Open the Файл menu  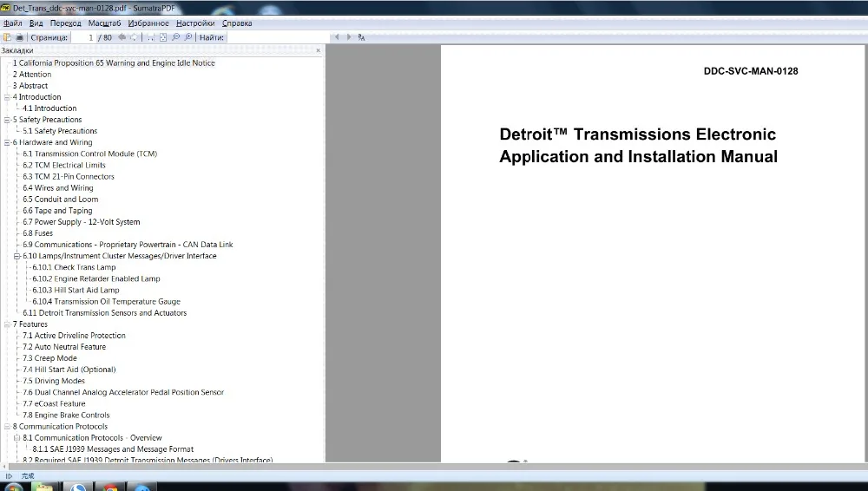click(13, 23)
